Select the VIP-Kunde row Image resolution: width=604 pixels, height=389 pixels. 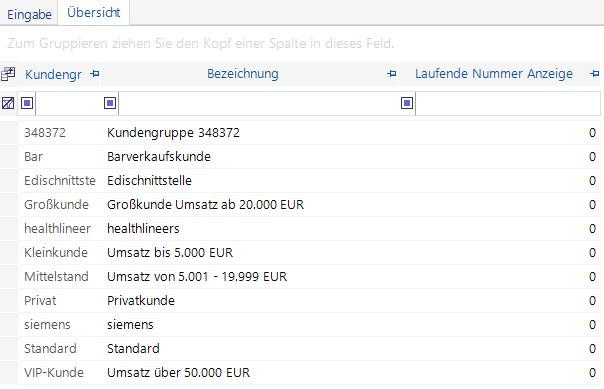[309, 372]
